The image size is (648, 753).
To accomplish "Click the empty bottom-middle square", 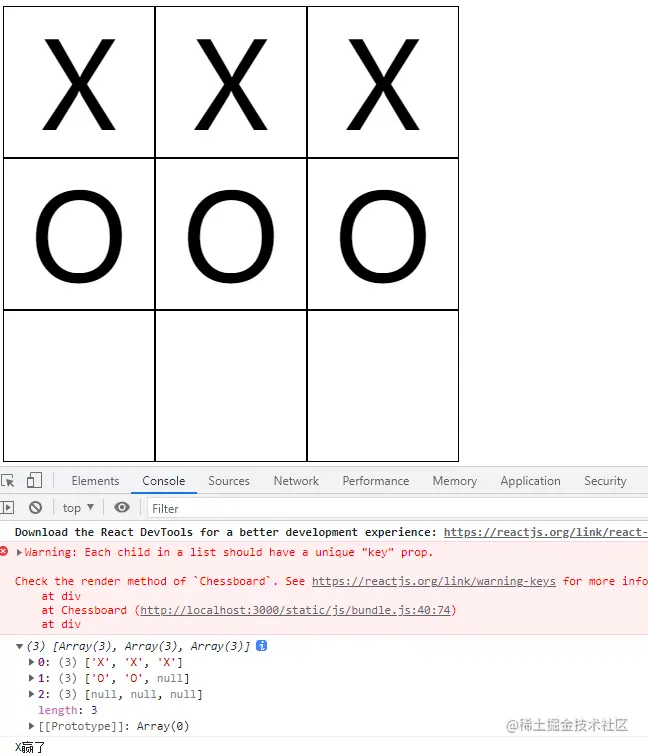I will 231,386.
